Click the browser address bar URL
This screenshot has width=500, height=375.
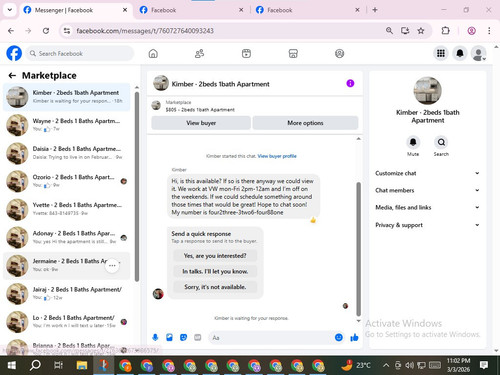pyautogui.click(x=145, y=31)
